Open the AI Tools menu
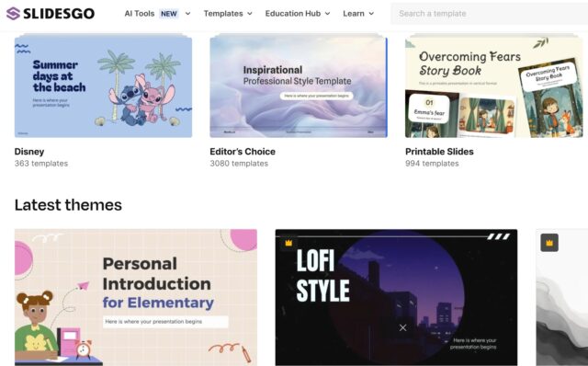This screenshot has width=588, height=366. click(139, 14)
